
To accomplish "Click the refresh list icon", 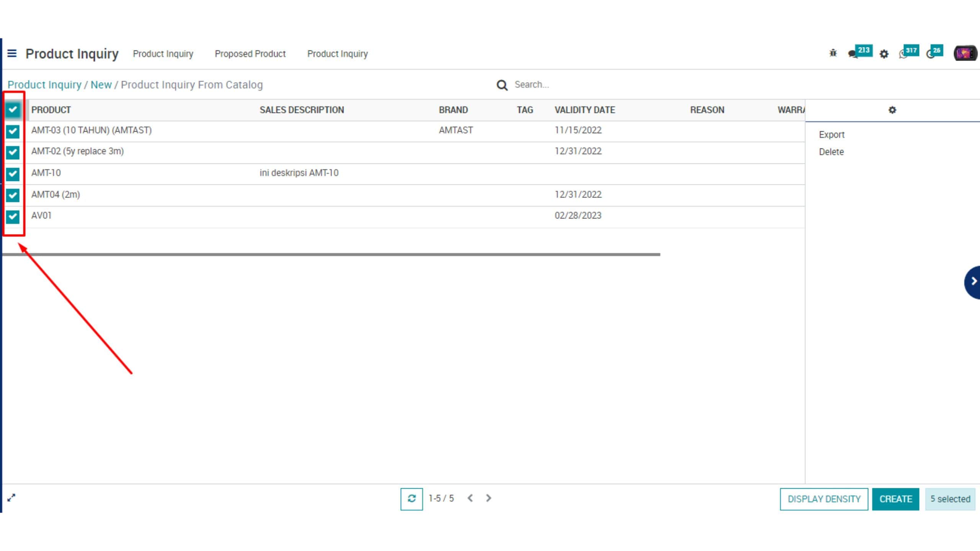I will pyautogui.click(x=412, y=499).
